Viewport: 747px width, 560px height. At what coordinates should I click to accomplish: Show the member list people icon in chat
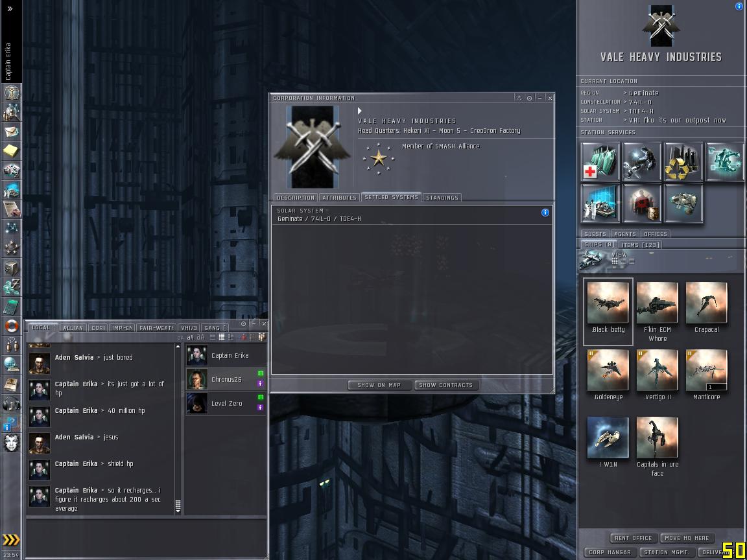261,336
